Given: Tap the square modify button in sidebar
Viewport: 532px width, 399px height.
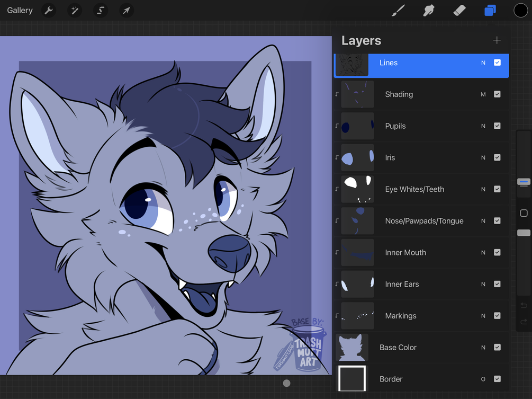Looking at the screenshot, I should tap(524, 213).
